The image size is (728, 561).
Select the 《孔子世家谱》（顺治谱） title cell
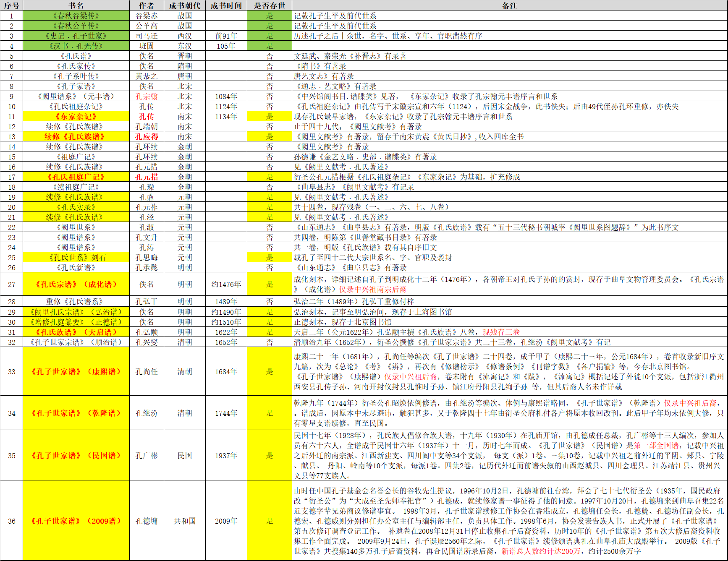pyautogui.click(x=76, y=342)
